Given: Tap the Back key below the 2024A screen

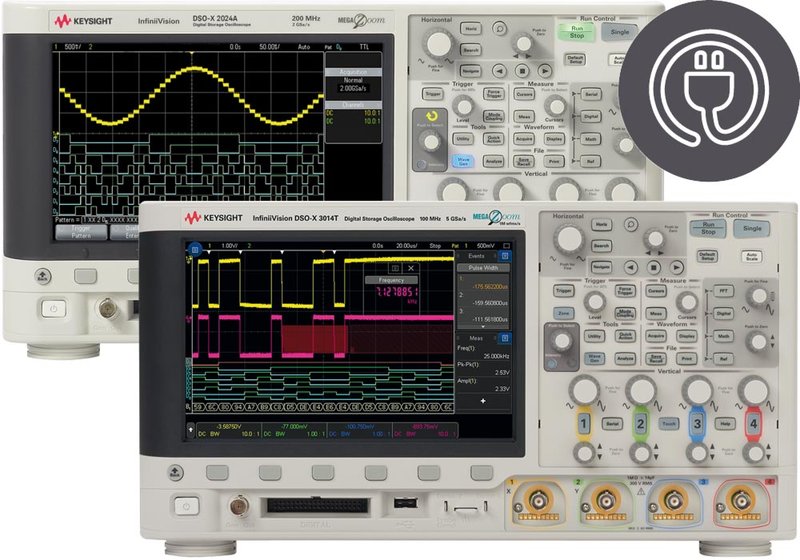Looking at the screenshot, I should (43, 276).
